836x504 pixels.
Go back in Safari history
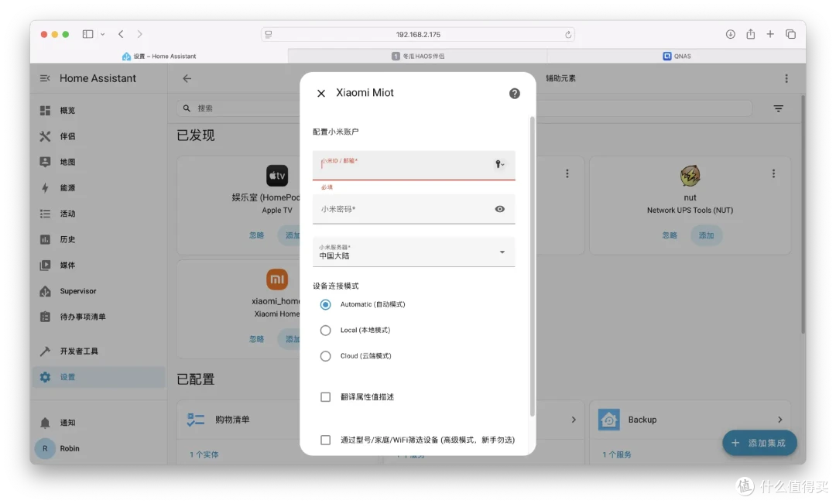click(x=121, y=34)
